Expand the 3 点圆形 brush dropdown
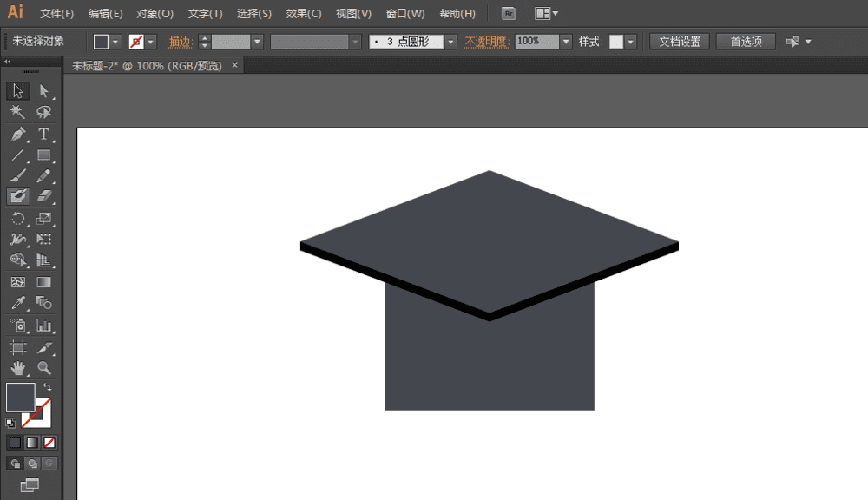The height and width of the screenshot is (500, 868). point(450,42)
